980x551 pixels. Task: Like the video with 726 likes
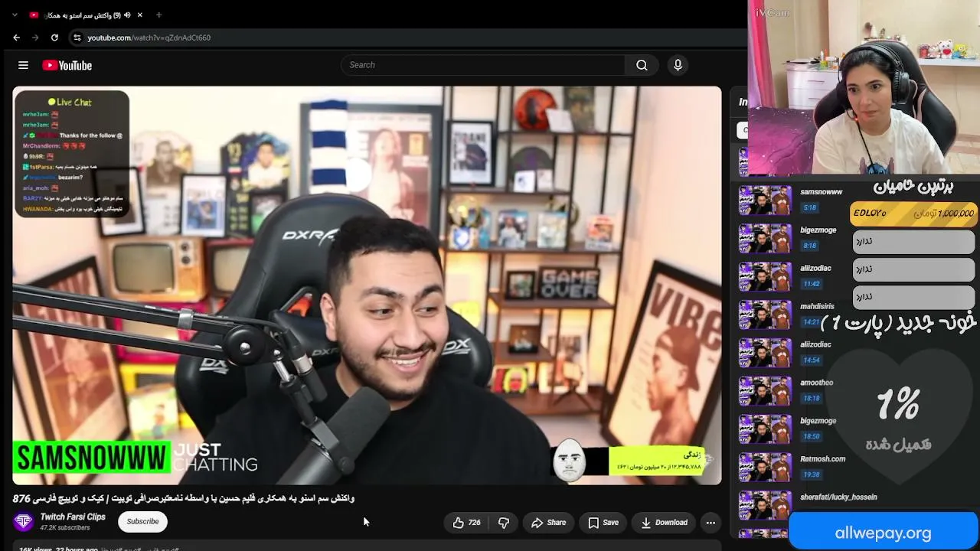(466, 523)
